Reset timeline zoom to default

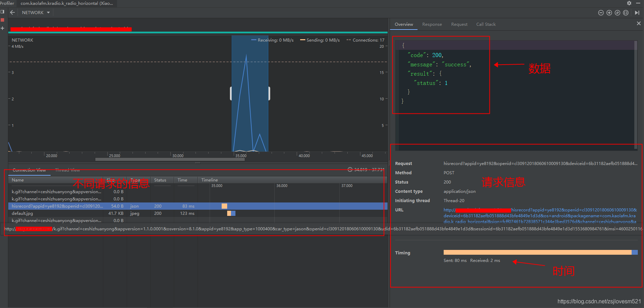(617, 13)
